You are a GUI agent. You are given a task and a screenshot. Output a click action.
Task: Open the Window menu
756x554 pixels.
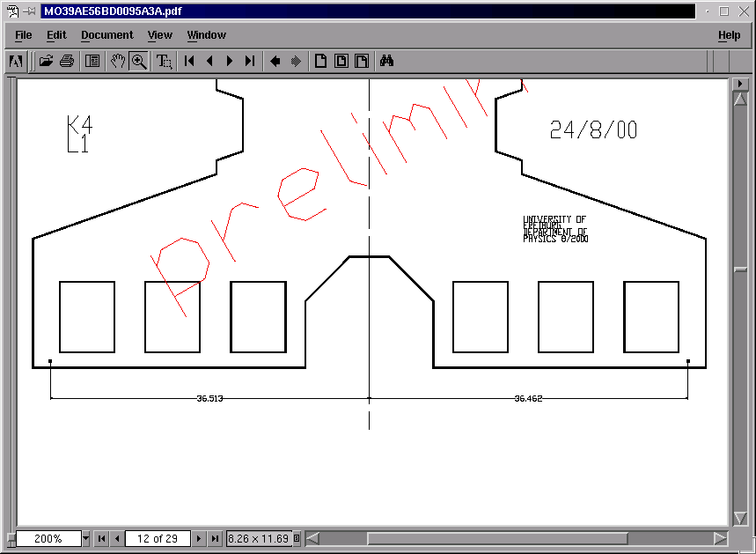point(206,35)
